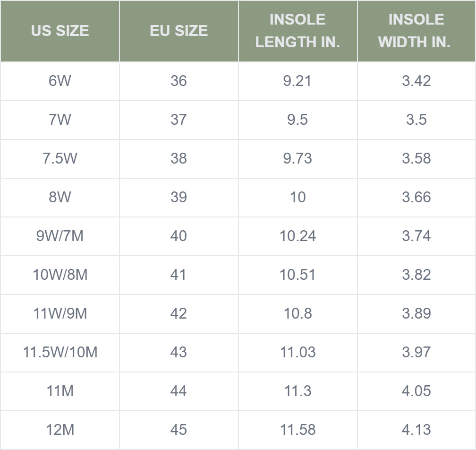Click insole width 4.05 cell
Viewport: 476px width, 450px height.
click(x=416, y=391)
